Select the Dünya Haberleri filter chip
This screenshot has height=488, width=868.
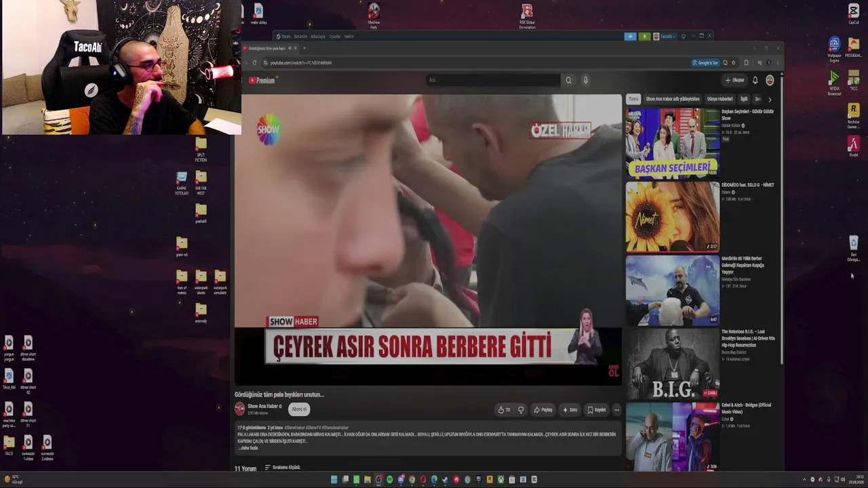click(720, 99)
